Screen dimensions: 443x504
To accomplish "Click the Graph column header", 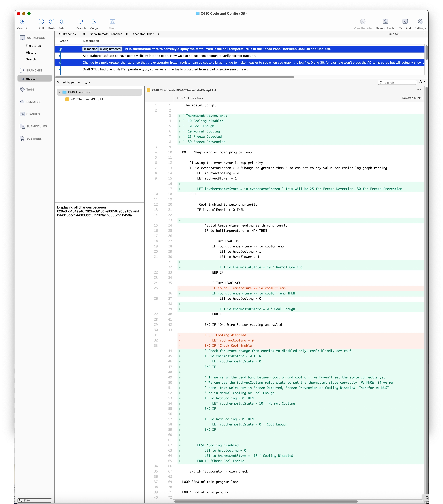I will (x=64, y=41).
